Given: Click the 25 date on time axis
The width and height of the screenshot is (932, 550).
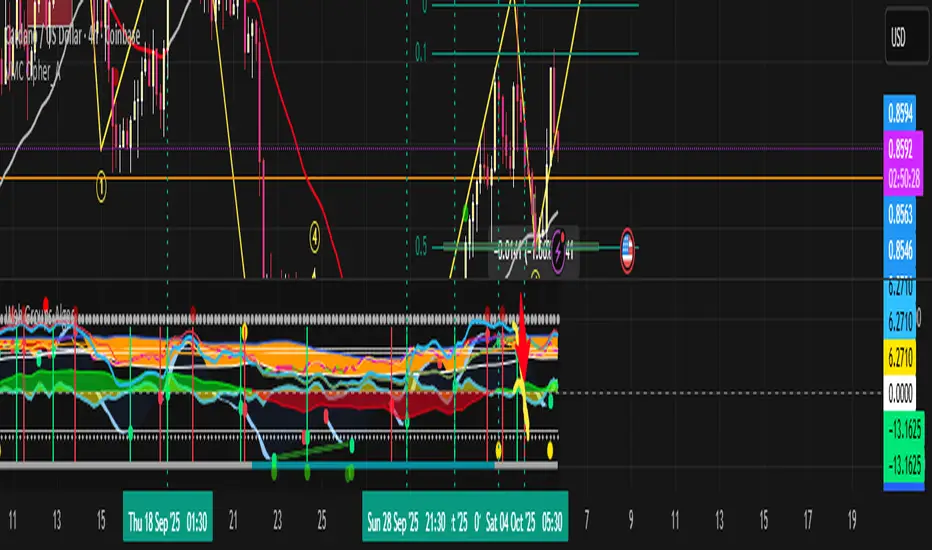Looking at the screenshot, I should point(322,521).
